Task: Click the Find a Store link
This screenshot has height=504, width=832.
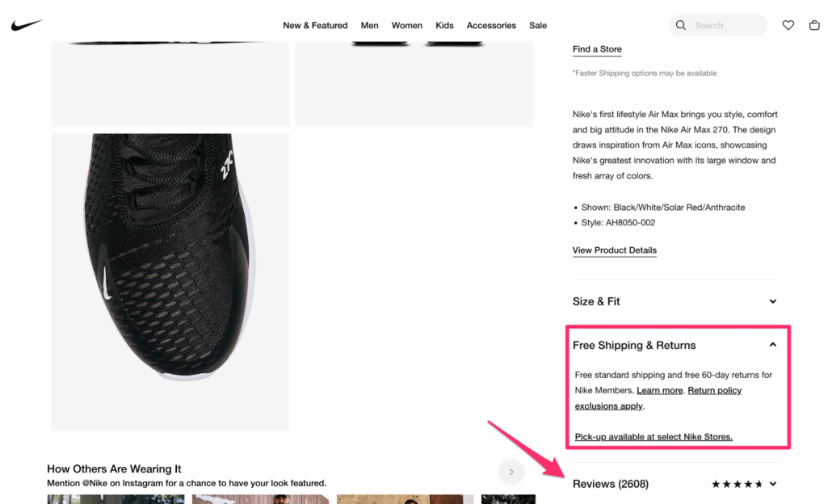Action: click(x=597, y=49)
